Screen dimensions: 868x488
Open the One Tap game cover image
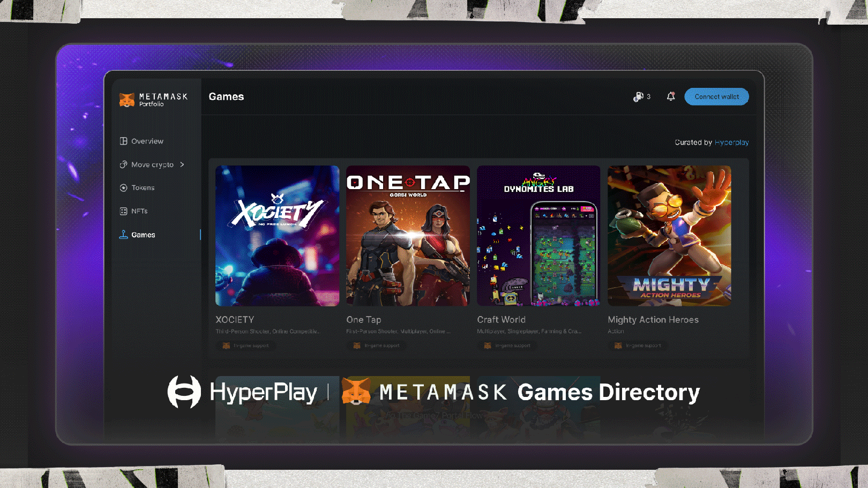(408, 236)
